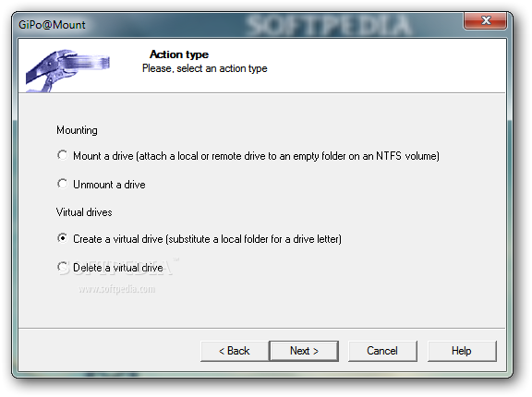Open Help for the wizard
This screenshot has height=397, width=532.
point(462,351)
